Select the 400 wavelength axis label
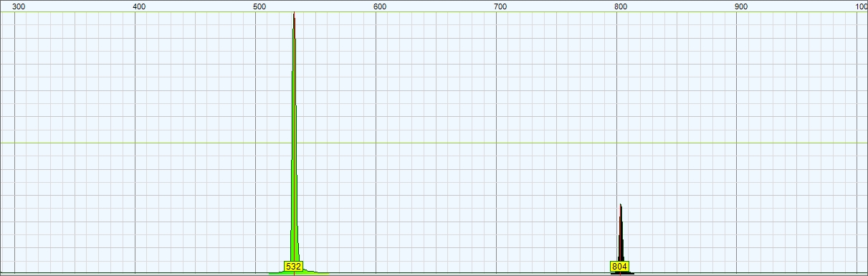 [140, 6]
